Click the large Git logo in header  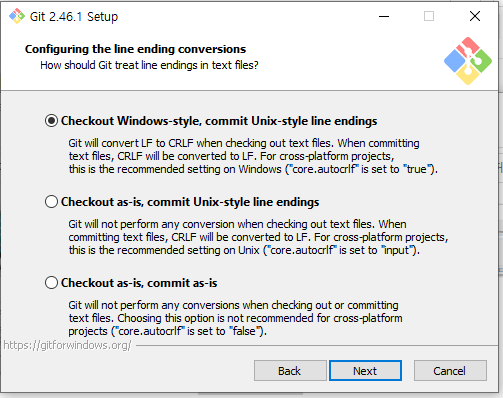click(468, 61)
